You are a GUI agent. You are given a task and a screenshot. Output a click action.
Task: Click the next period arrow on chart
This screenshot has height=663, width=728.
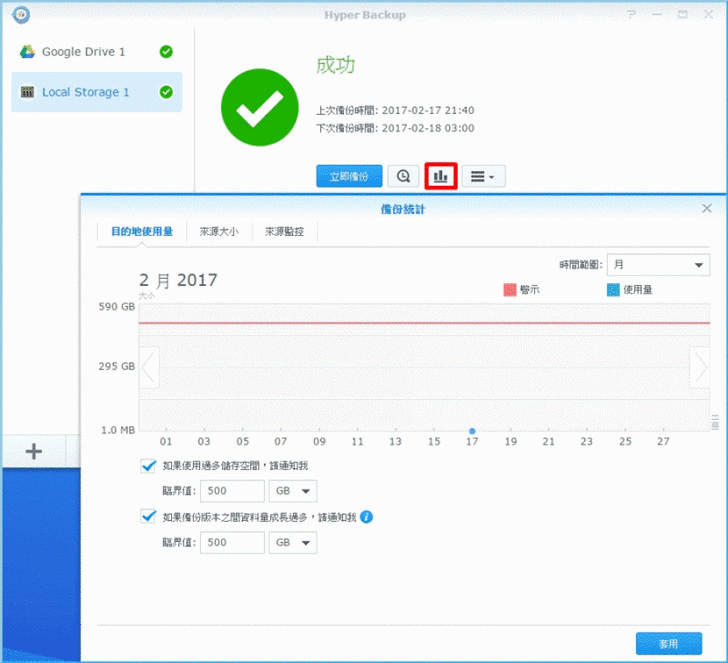coord(699,368)
